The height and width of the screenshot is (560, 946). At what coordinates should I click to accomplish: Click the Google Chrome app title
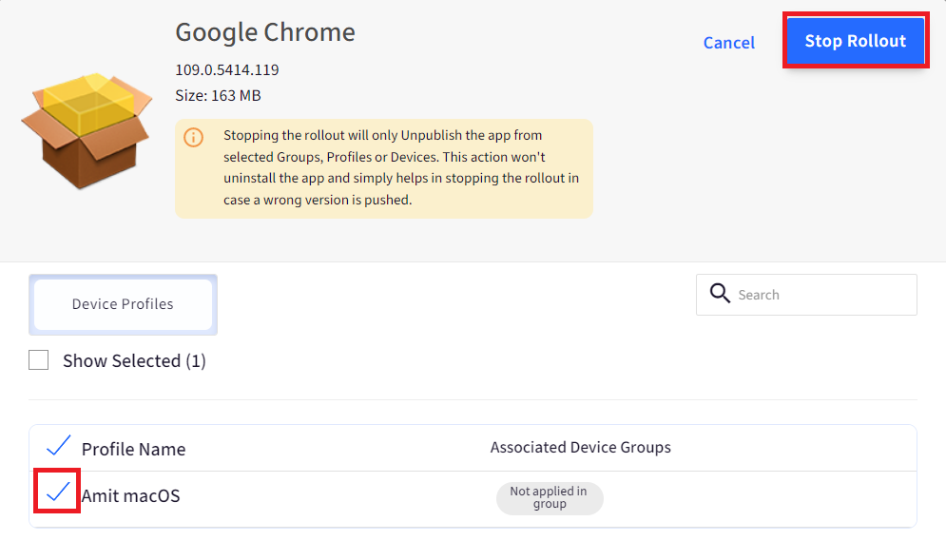click(x=265, y=32)
